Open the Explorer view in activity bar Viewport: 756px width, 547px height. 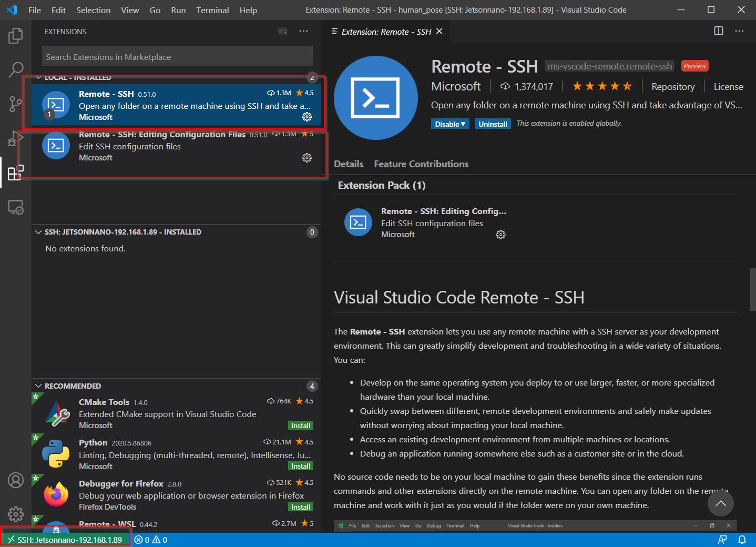(16, 36)
